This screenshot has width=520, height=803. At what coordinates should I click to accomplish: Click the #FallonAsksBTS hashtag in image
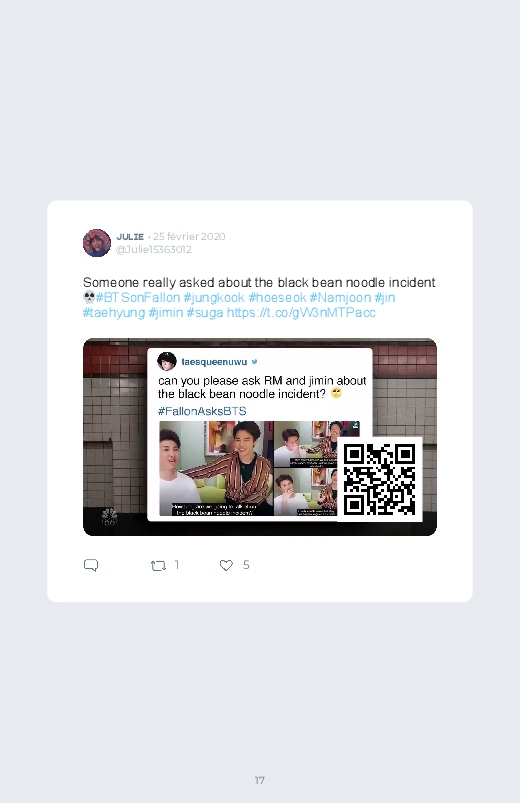point(202,411)
